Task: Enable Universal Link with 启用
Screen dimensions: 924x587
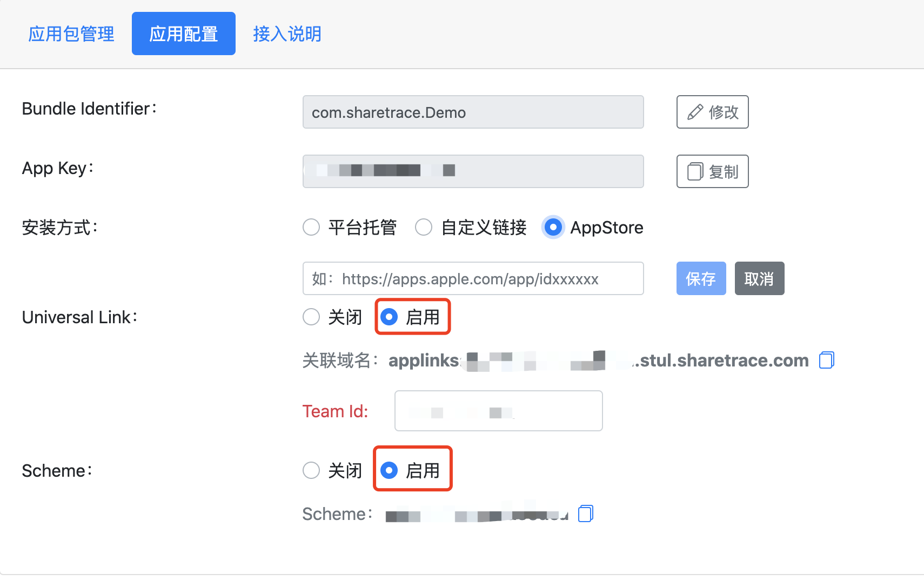Action: click(x=389, y=317)
